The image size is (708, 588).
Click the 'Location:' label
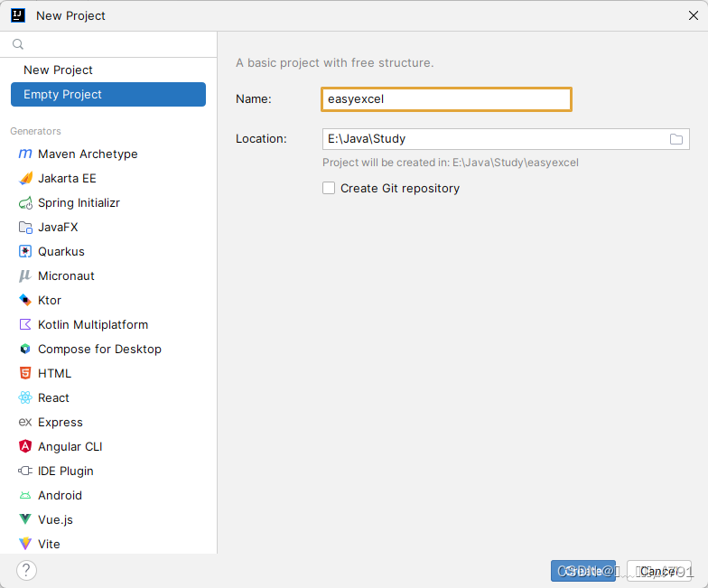click(x=261, y=139)
